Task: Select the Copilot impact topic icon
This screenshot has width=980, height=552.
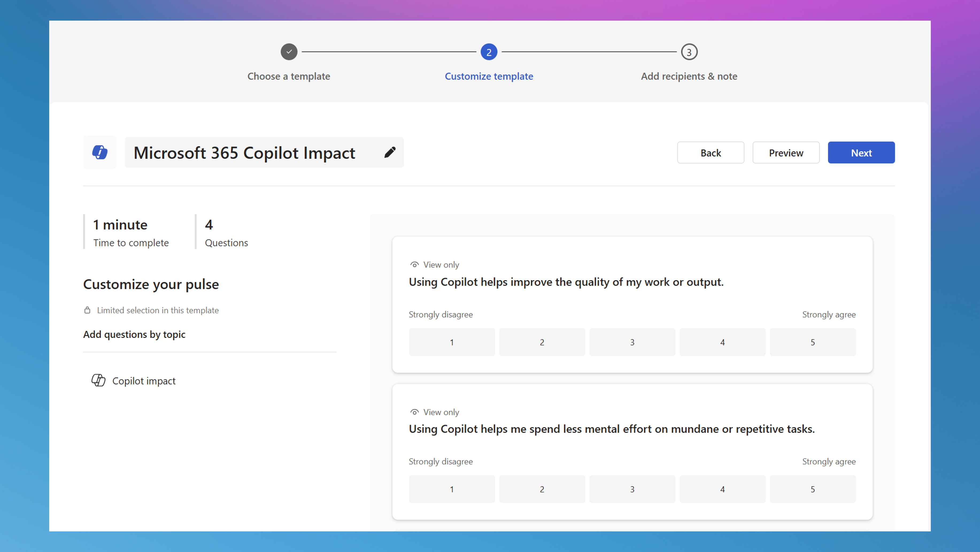Action: 98,380
